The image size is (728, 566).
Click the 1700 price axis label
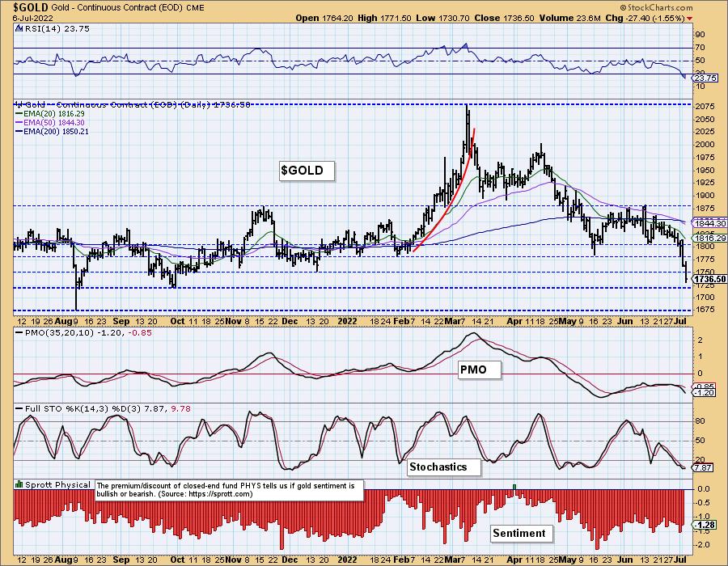705,297
